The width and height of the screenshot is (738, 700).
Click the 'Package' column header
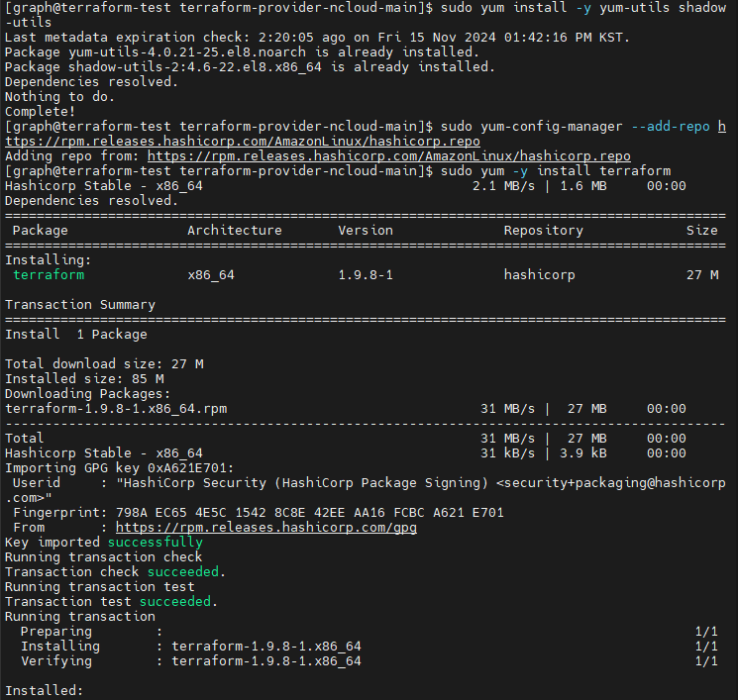pyautogui.click(x=40, y=231)
